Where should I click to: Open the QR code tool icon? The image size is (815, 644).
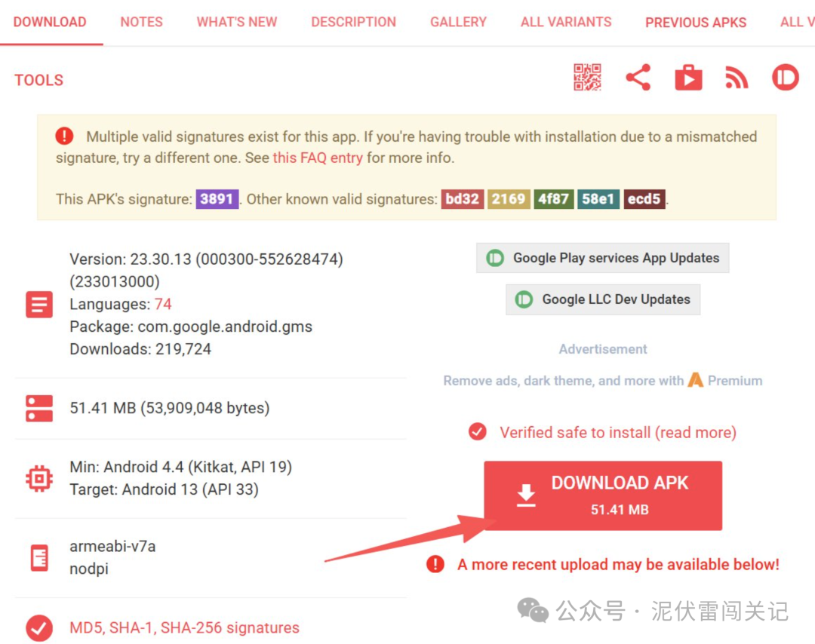(x=587, y=78)
